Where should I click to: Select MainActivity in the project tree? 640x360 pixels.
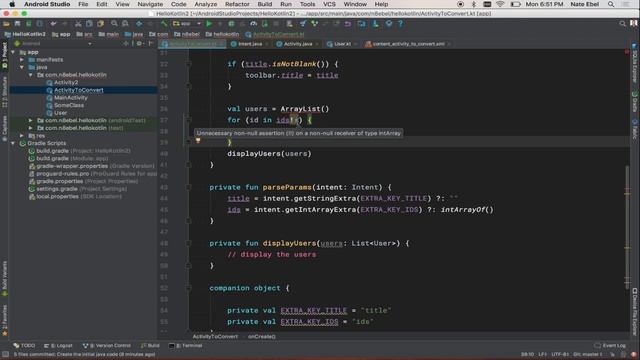pyautogui.click(x=71, y=98)
